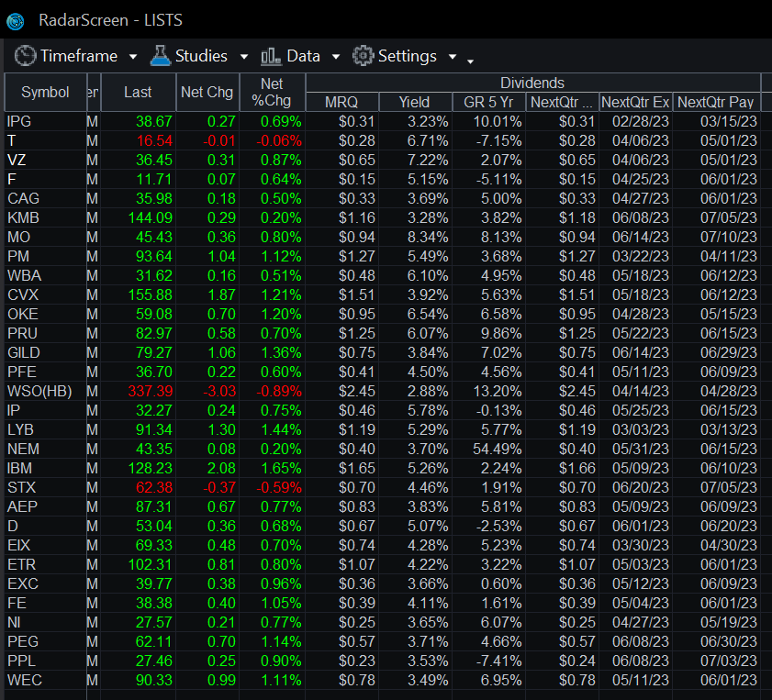The image size is (772, 700).
Task: Select the WBA symbol cell
Action: (45, 275)
